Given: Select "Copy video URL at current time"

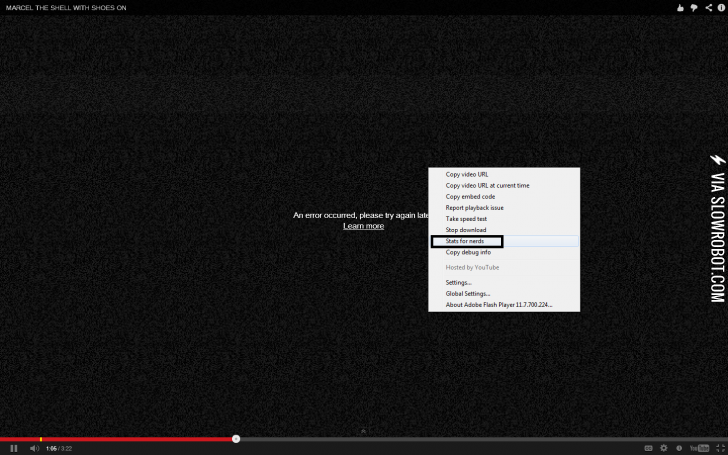Looking at the screenshot, I should (x=487, y=185).
